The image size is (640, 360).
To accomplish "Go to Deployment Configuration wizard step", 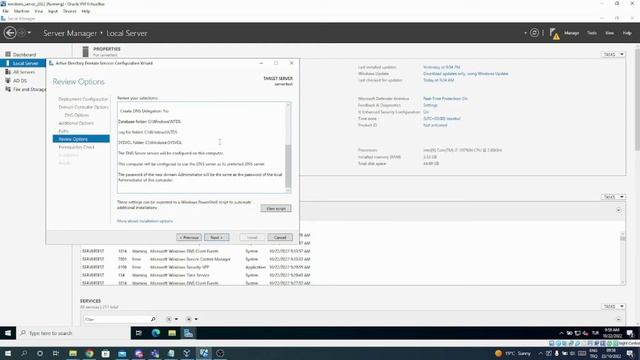I will coord(83,99).
